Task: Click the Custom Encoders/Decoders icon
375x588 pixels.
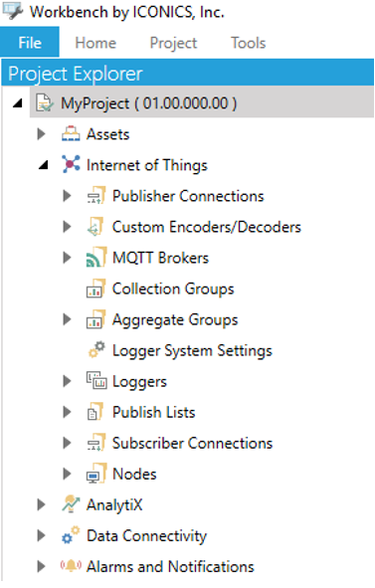Action: 96,227
